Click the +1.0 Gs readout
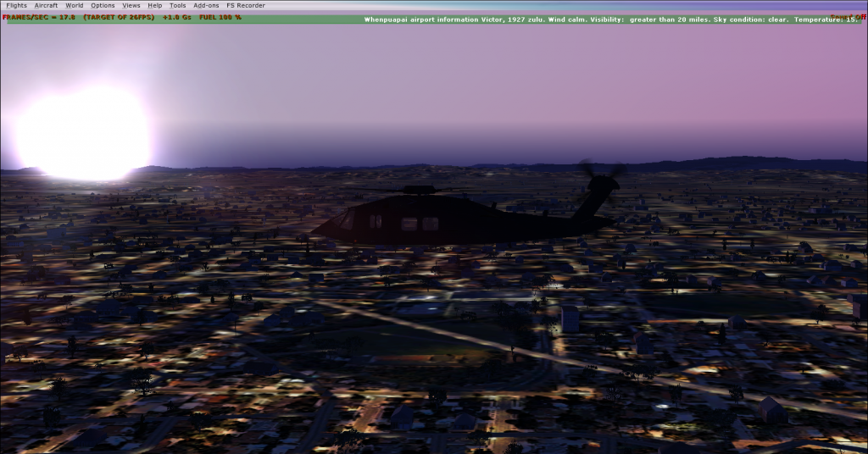 (x=178, y=17)
